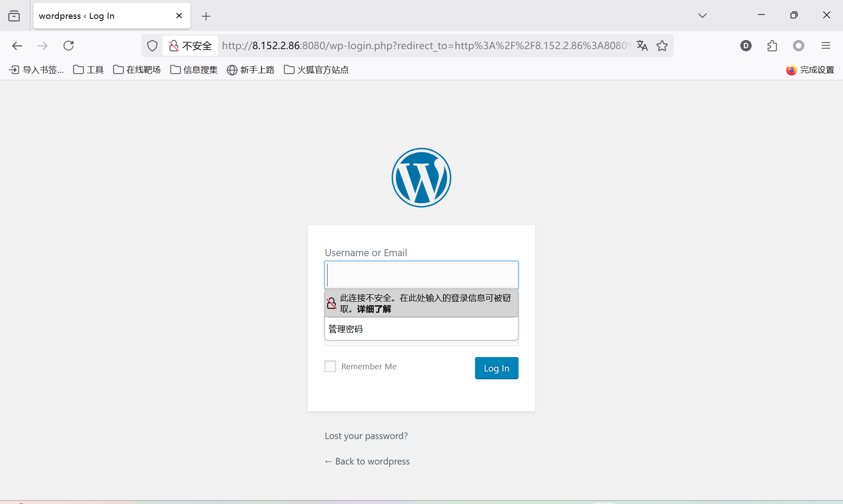Click 完成设置 finish setup button
Screen dimensions: 843x504
point(810,70)
